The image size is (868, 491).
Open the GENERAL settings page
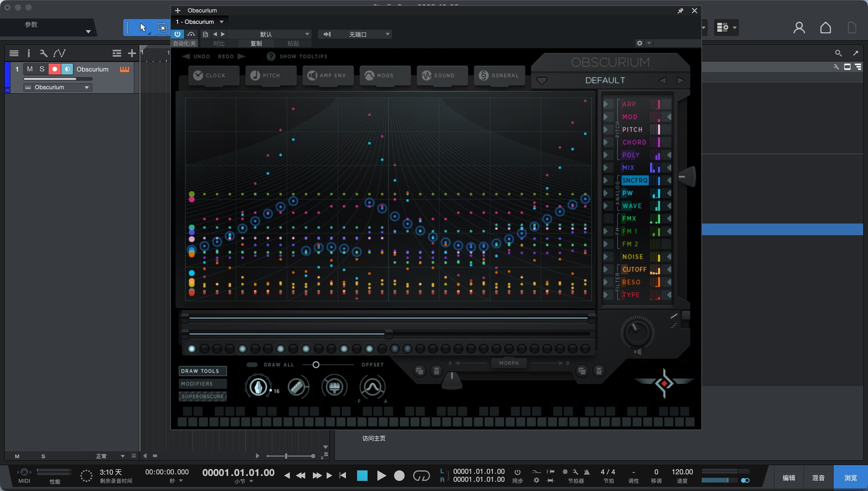(499, 76)
